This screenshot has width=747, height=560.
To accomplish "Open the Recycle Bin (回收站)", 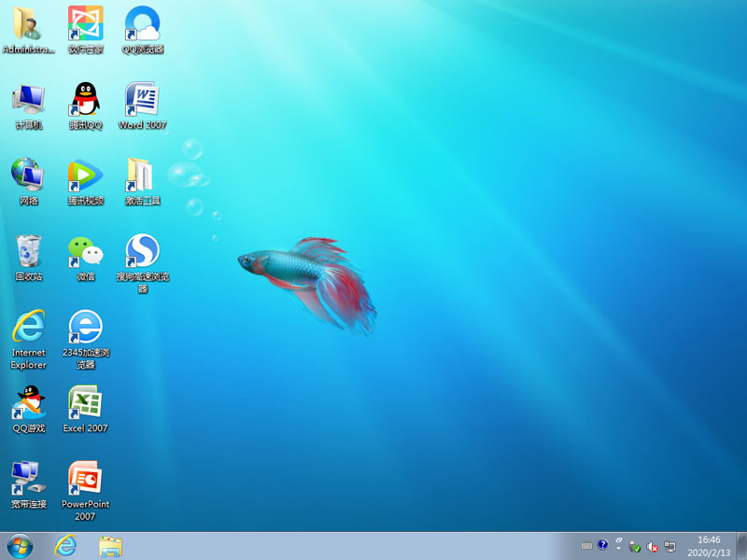I will (28, 252).
